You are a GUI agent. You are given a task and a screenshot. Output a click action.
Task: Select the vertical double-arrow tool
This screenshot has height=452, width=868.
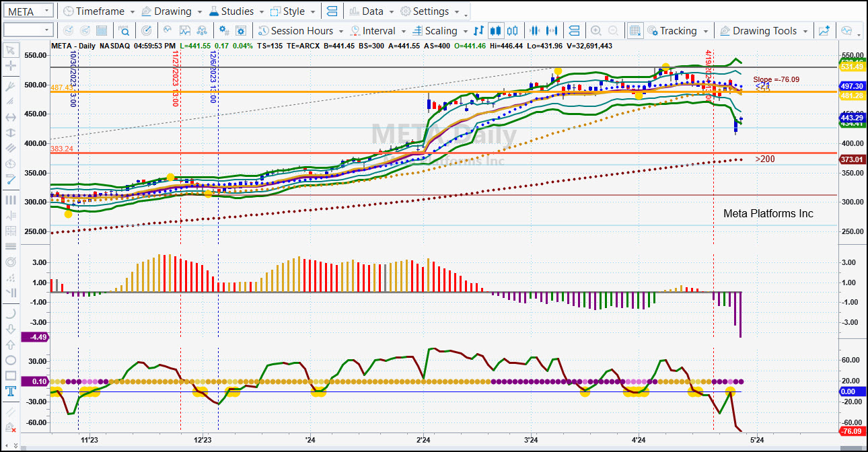click(10, 133)
